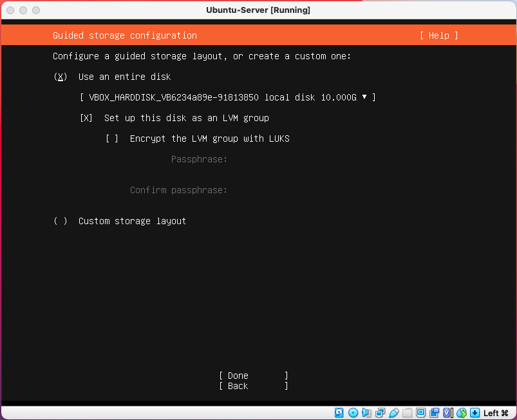Click the Configure a guided storage layout text
The width and height of the screenshot is (517, 420).
coord(202,57)
